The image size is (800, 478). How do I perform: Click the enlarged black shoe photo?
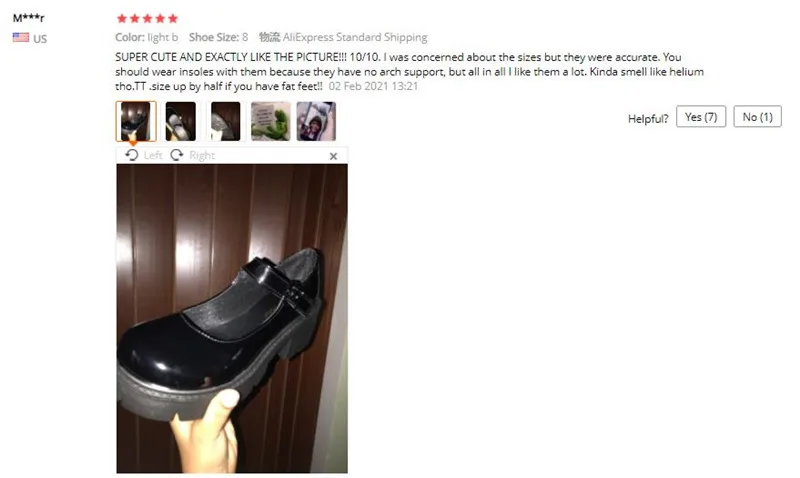(232, 318)
